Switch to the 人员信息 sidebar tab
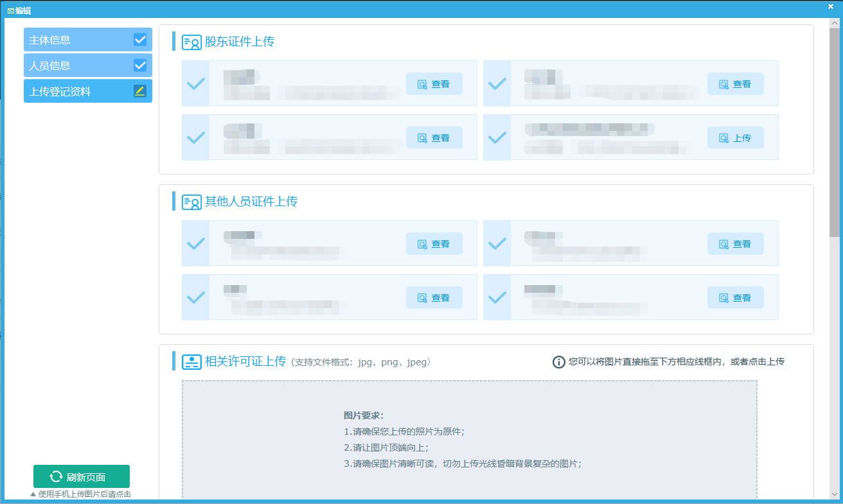This screenshot has width=843, height=504. click(77, 65)
